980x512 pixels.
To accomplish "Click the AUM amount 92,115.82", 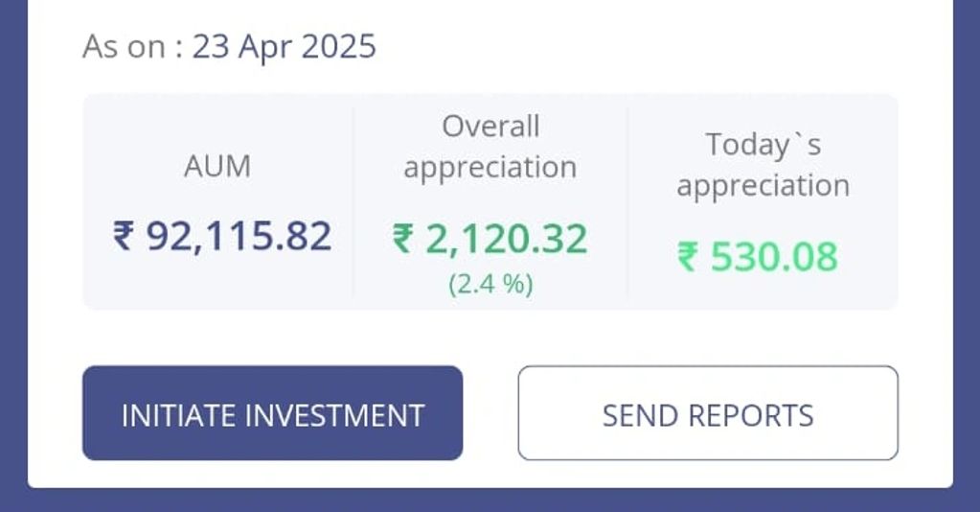I will pyautogui.click(x=238, y=236).
